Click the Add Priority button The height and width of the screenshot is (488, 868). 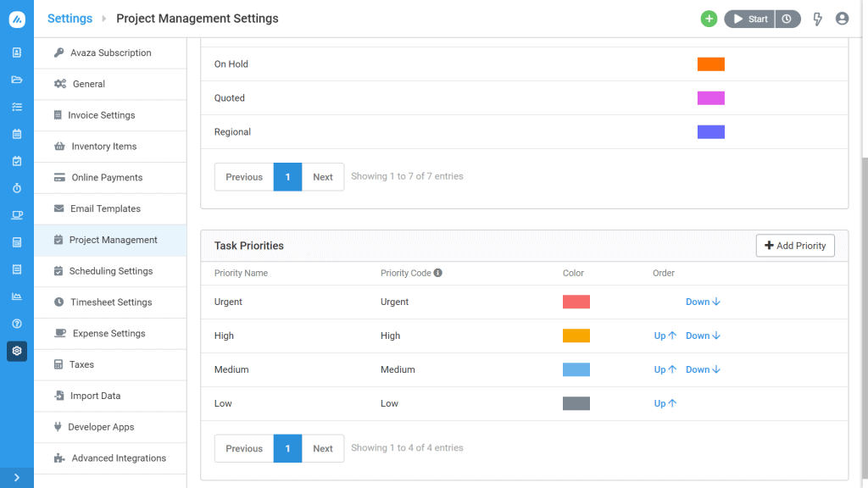[795, 246]
